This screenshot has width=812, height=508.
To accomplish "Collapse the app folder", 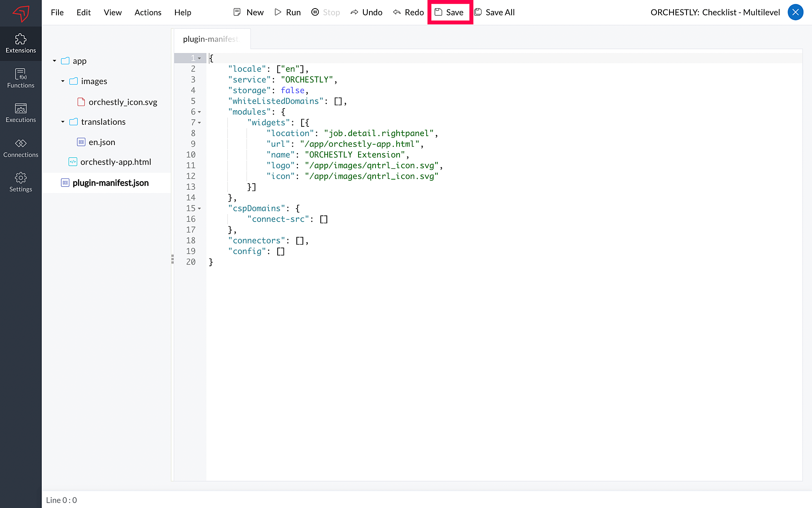I will tap(54, 61).
